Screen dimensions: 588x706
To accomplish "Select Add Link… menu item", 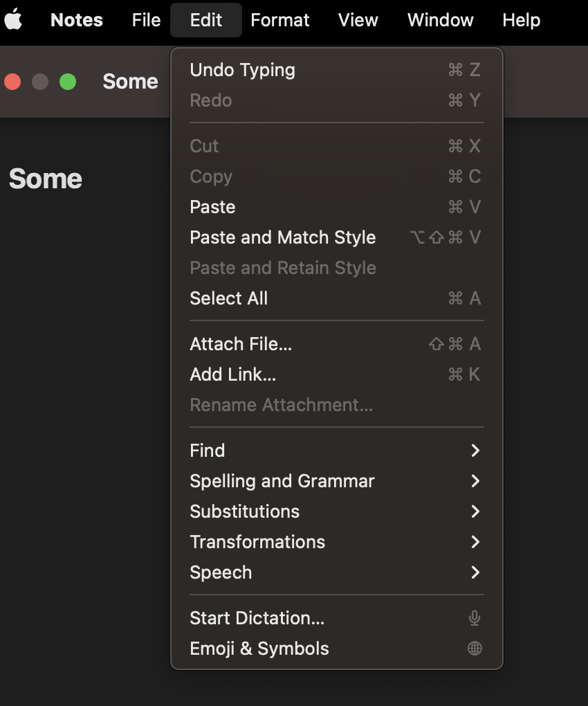I will (x=232, y=374).
